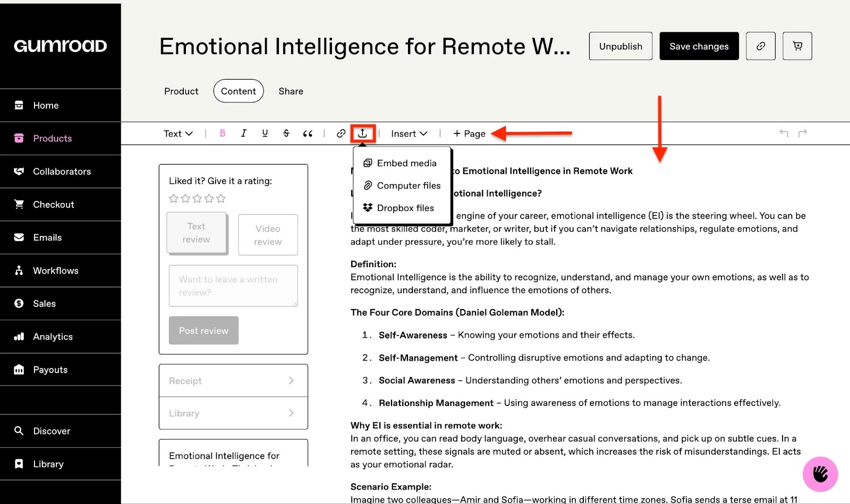
Task: Insert a block quote
Action: [x=308, y=133]
